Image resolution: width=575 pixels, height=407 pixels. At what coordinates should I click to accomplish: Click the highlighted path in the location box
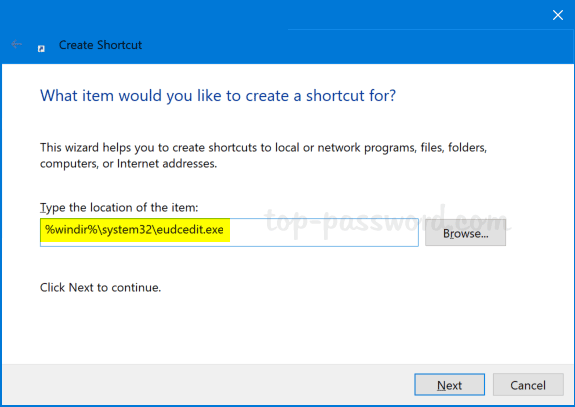(134, 230)
